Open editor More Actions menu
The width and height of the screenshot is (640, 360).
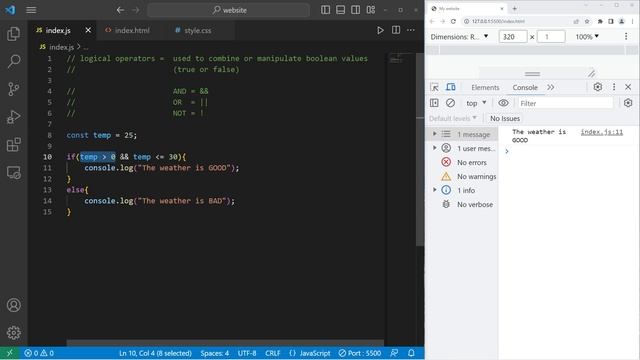pyautogui.click(x=411, y=30)
